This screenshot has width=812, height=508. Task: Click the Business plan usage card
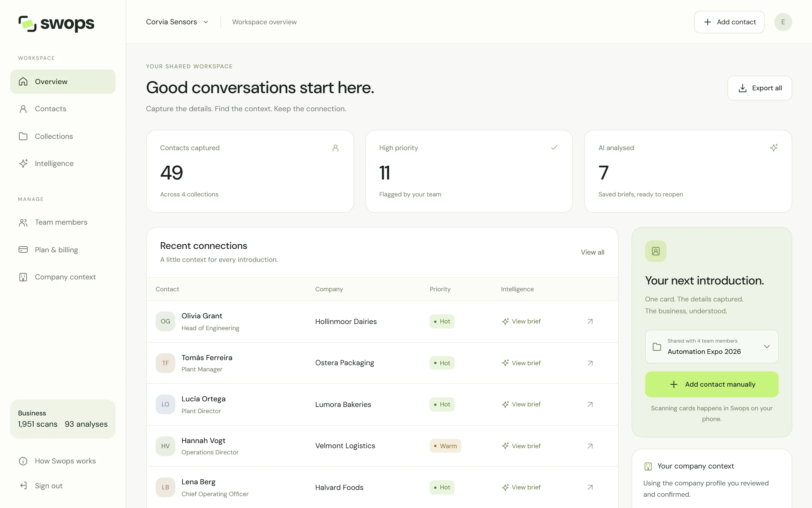[63, 419]
